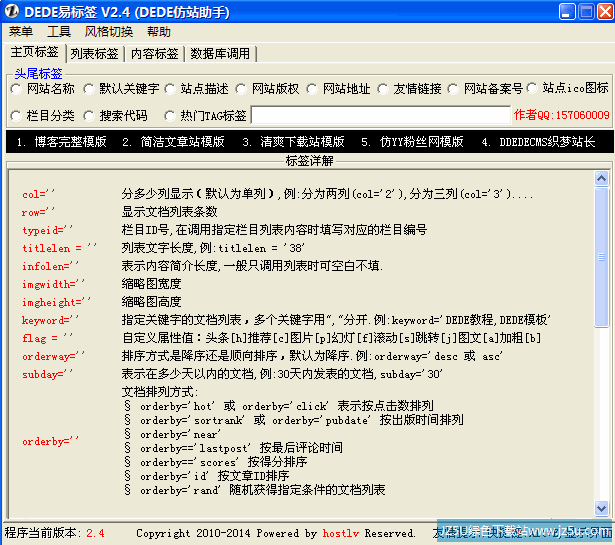Select the 网站备案号 radio button
Image resolution: width=615 pixels, height=545 pixels.
click(453, 89)
